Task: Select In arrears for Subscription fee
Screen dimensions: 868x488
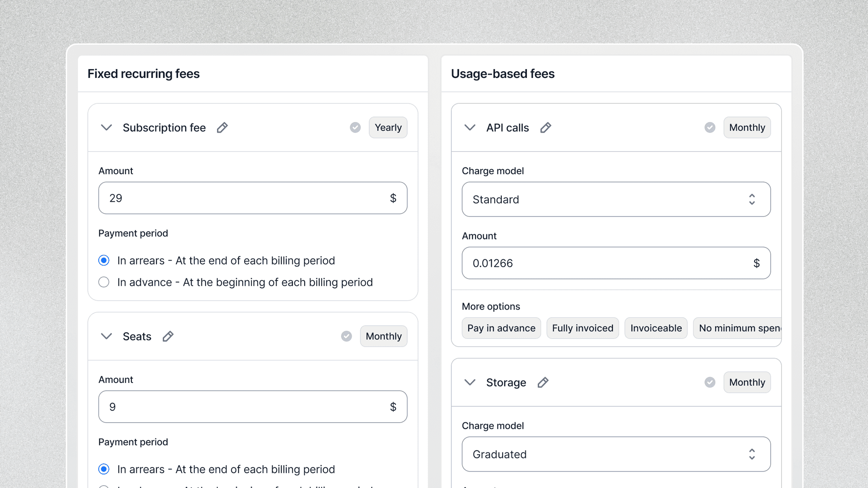Action: point(104,261)
